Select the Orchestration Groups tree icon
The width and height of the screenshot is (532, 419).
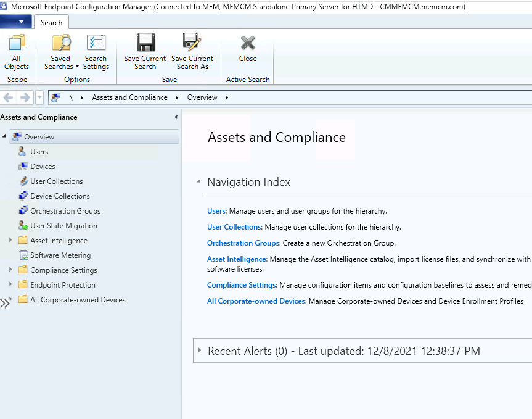23,211
